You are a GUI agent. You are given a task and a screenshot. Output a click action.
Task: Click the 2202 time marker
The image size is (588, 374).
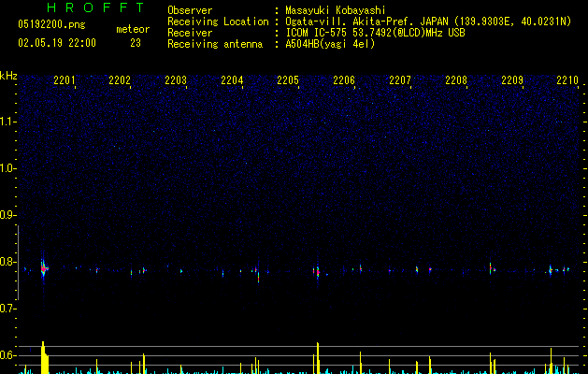[x=120, y=80]
